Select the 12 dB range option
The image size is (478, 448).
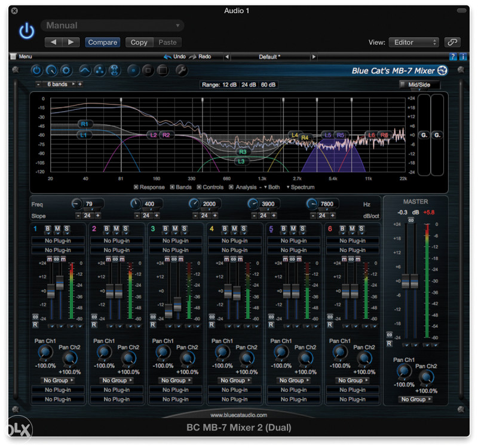click(229, 85)
